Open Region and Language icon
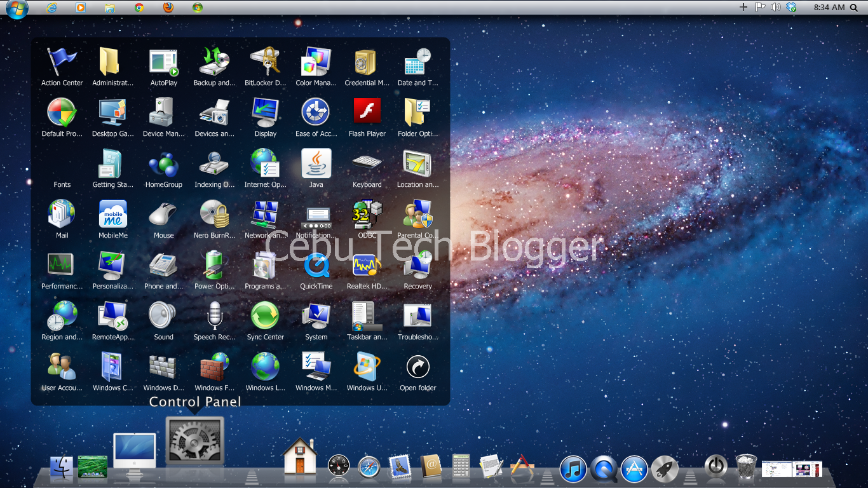This screenshot has height=488, width=868. click(x=62, y=316)
